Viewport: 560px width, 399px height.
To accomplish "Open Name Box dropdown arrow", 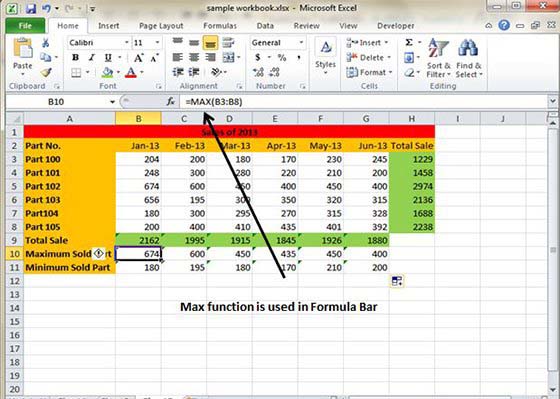I will (x=112, y=102).
